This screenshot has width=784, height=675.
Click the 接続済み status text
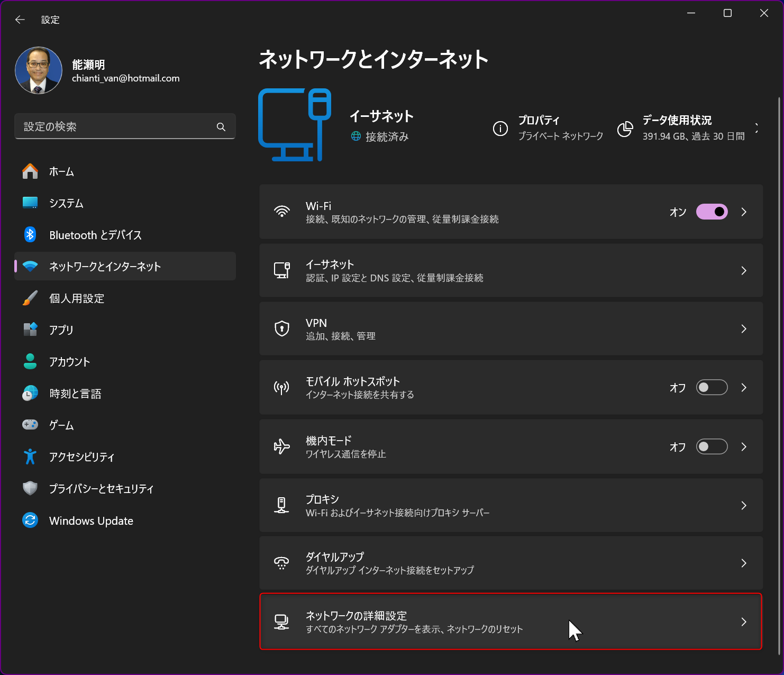[387, 137]
